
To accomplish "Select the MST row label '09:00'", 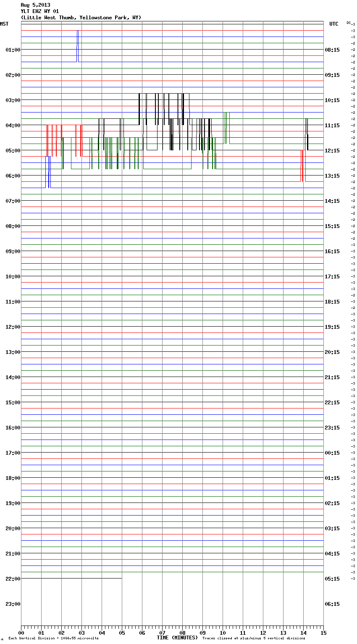I will click(13, 251).
